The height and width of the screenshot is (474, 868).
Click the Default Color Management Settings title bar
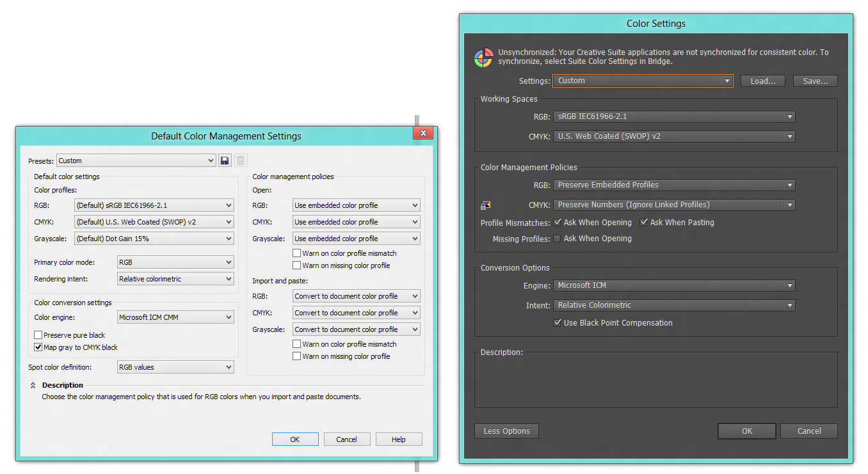coord(226,136)
